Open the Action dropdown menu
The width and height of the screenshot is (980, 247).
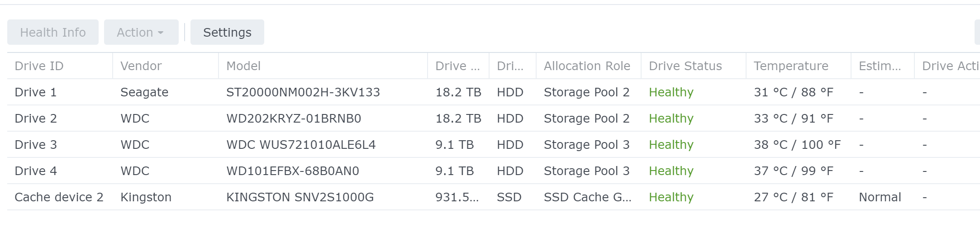click(x=141, y=32)
